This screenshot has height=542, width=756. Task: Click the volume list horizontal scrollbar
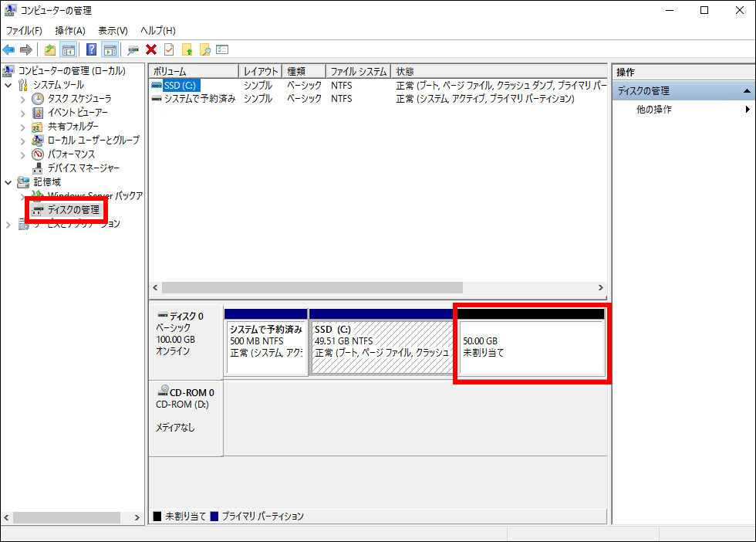click(309, 287)
